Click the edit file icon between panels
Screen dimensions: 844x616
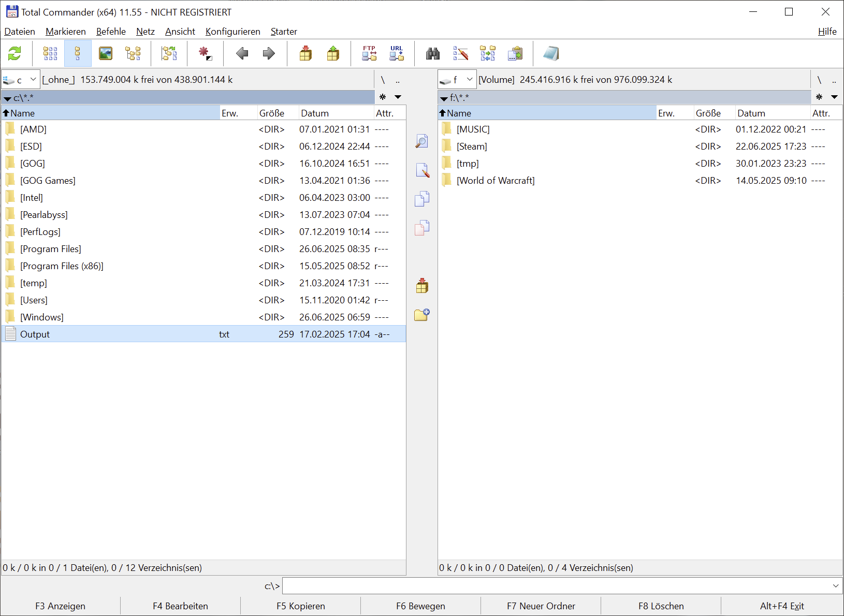[x=422, y=170]
